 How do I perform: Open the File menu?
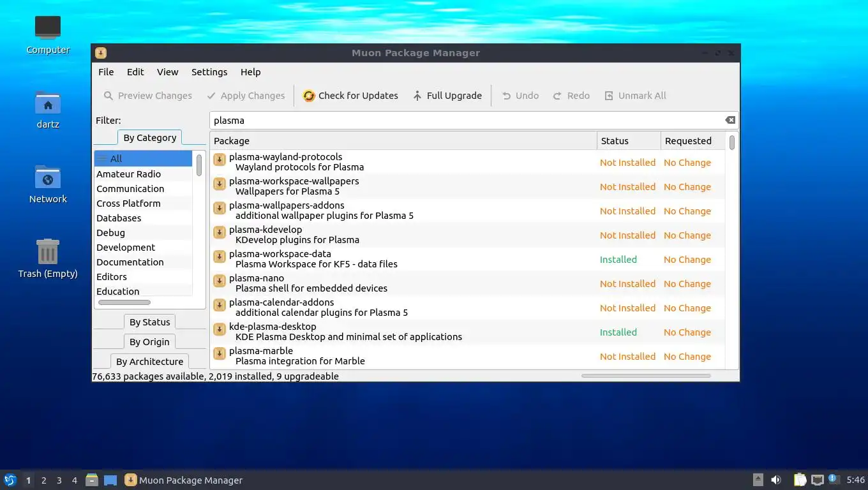106,72
